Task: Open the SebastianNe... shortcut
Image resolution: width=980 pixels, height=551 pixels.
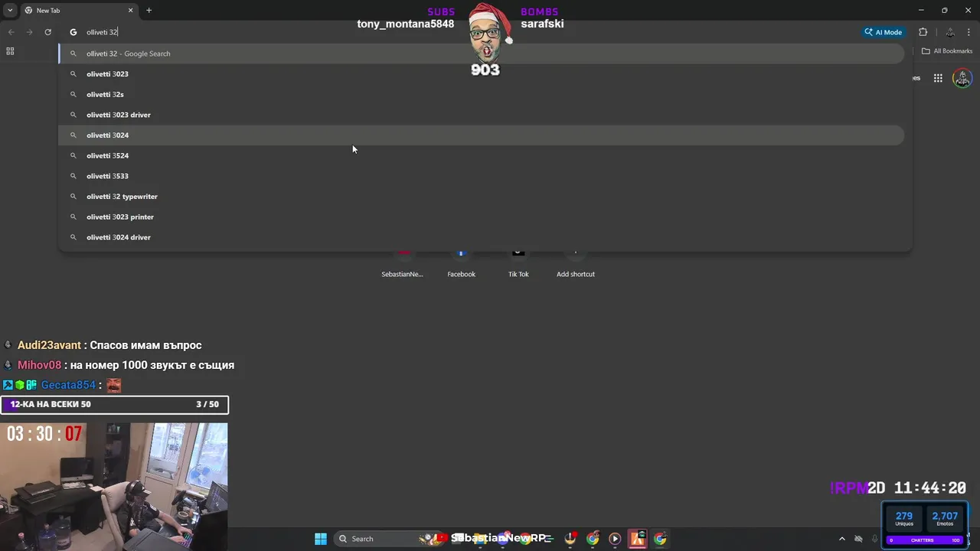Action: (403, 265)
